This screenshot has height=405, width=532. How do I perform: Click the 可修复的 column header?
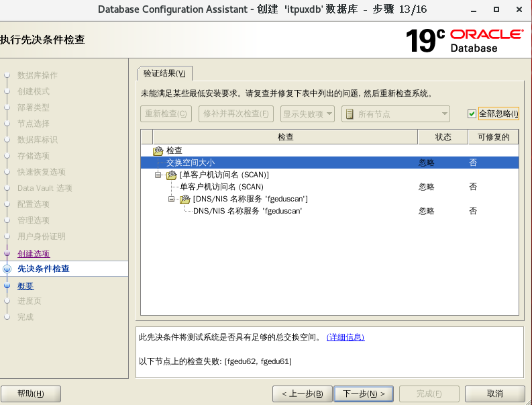(494, 137)
